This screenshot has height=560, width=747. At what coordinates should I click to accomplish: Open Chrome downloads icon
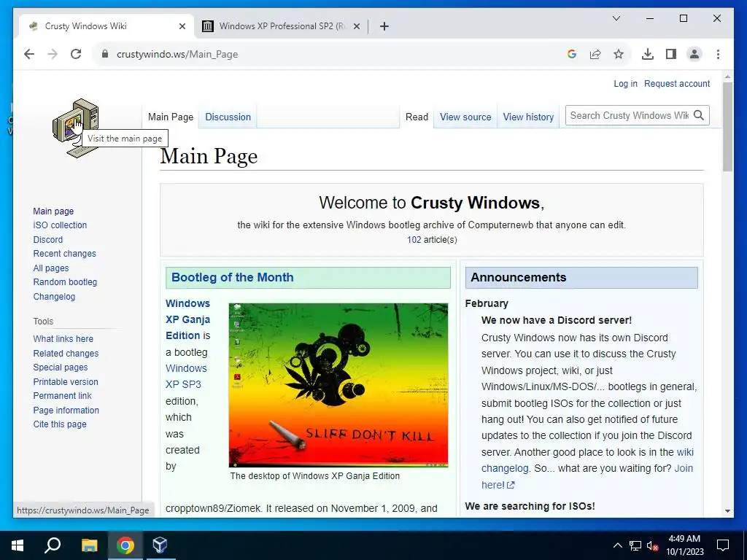pyautogui.click(x=648, y=54)
